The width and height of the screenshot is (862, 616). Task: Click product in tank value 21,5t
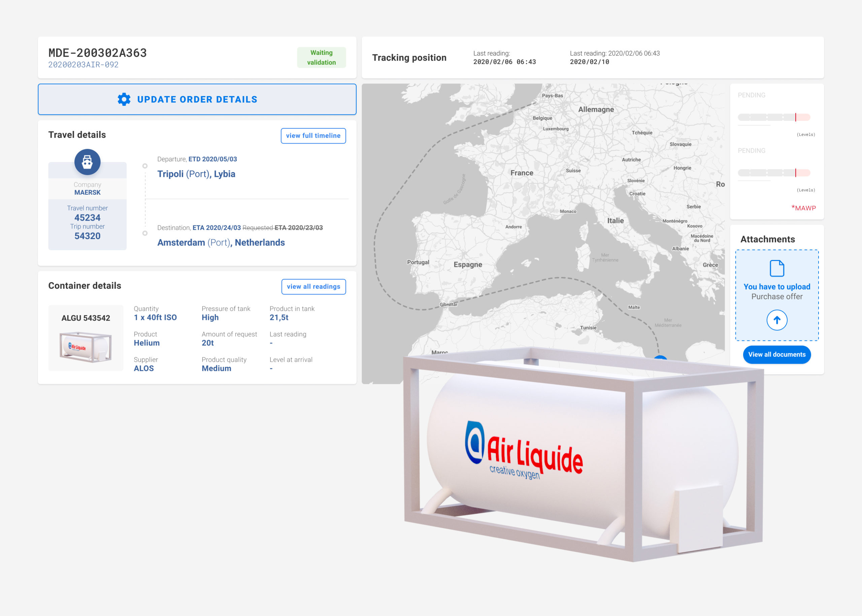(279, 318)
